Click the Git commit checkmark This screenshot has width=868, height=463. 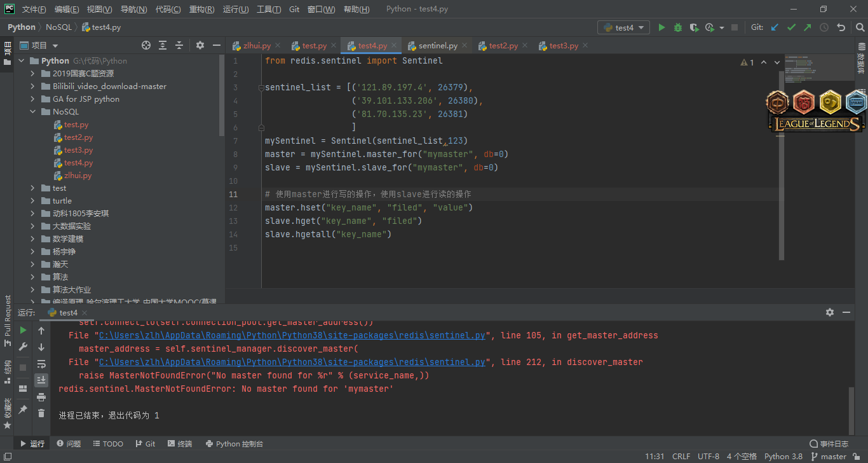[791, 27]
